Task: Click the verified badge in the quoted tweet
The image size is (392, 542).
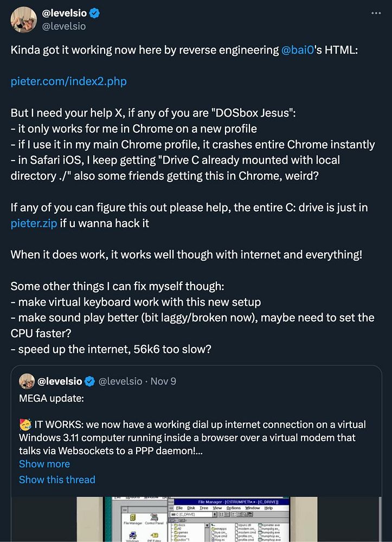Action: coord(89,381)
